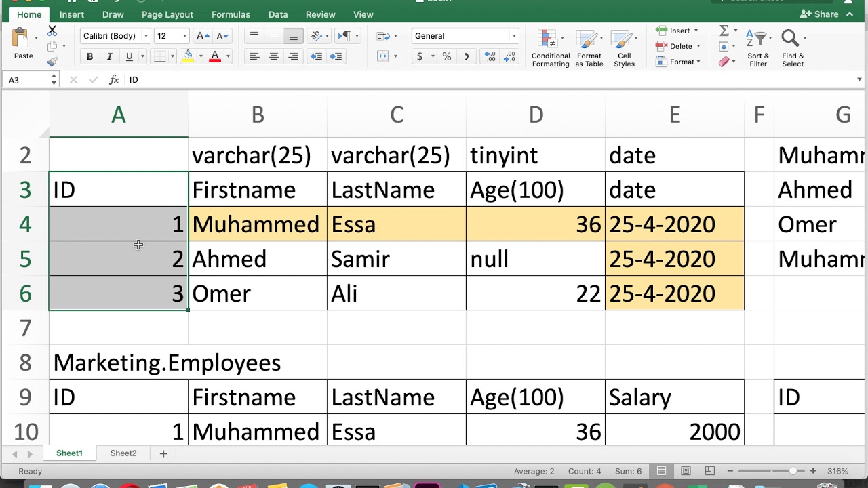Click the zoom slider handle
868x488 pixels.
point(792,471)
